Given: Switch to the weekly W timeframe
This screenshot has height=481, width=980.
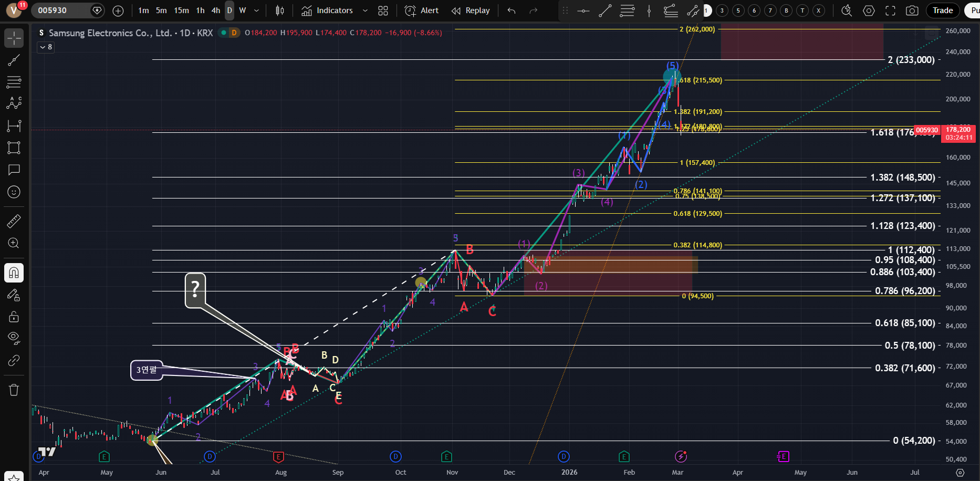Looking at the screenshot, I should click(x=242, y=11).
